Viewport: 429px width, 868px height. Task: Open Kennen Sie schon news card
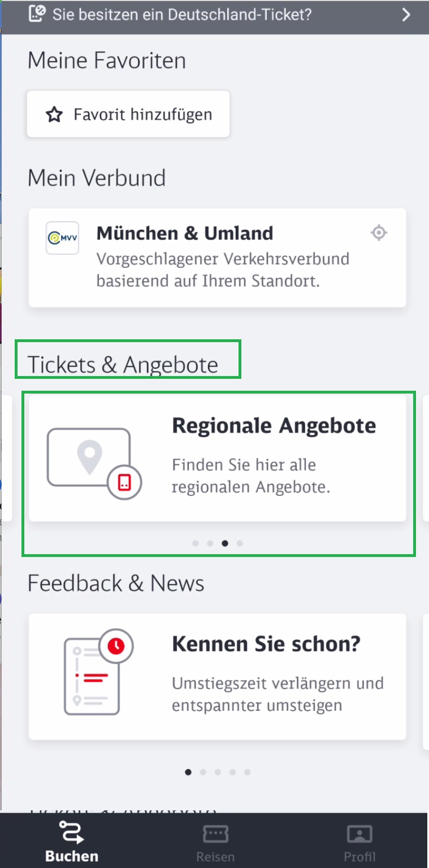tap(218, 676)
